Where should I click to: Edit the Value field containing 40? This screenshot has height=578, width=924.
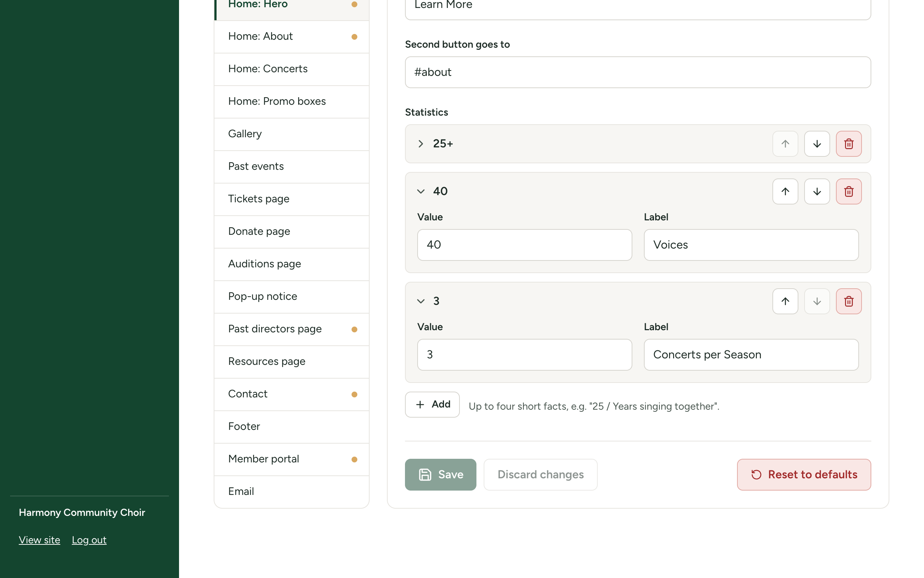coord(524,245)
